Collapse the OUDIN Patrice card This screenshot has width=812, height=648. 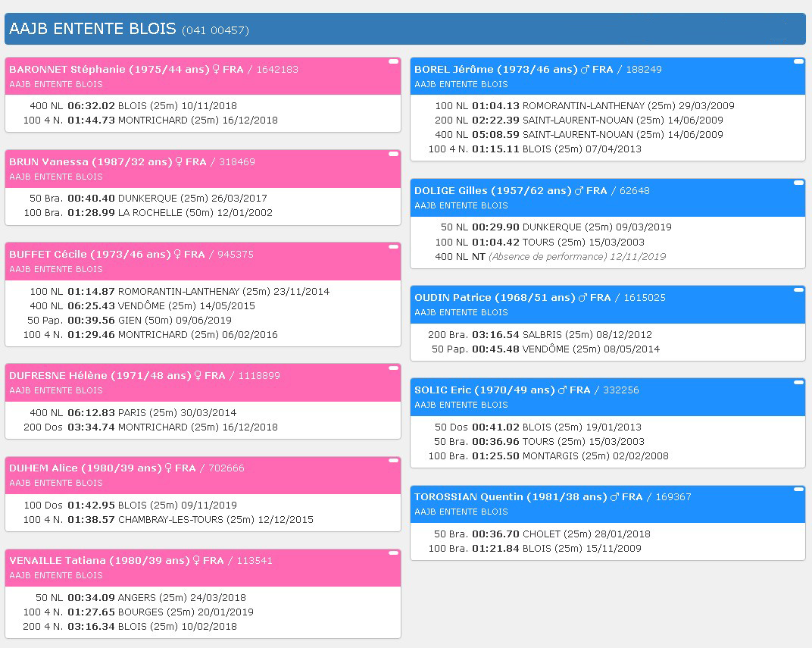tap(798, 290)
